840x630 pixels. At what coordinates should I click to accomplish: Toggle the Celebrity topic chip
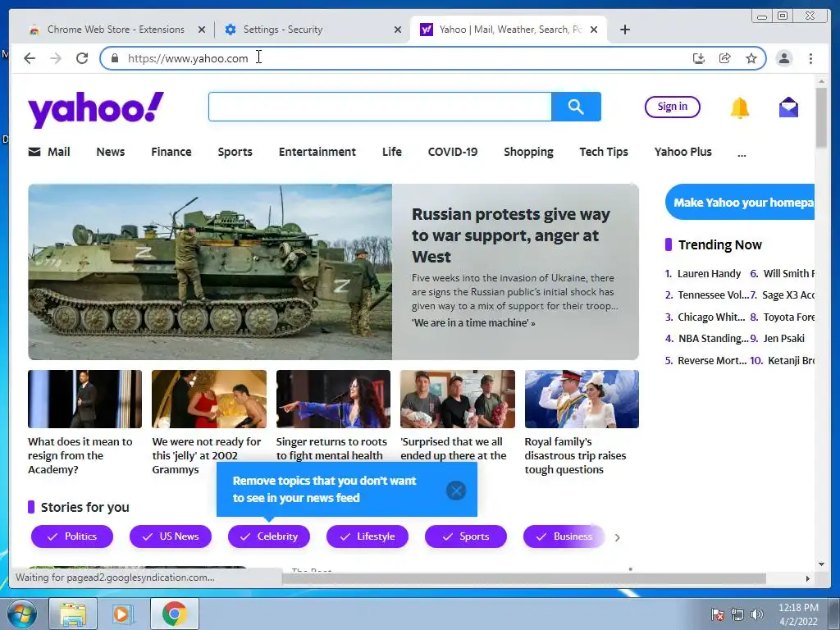269,536
